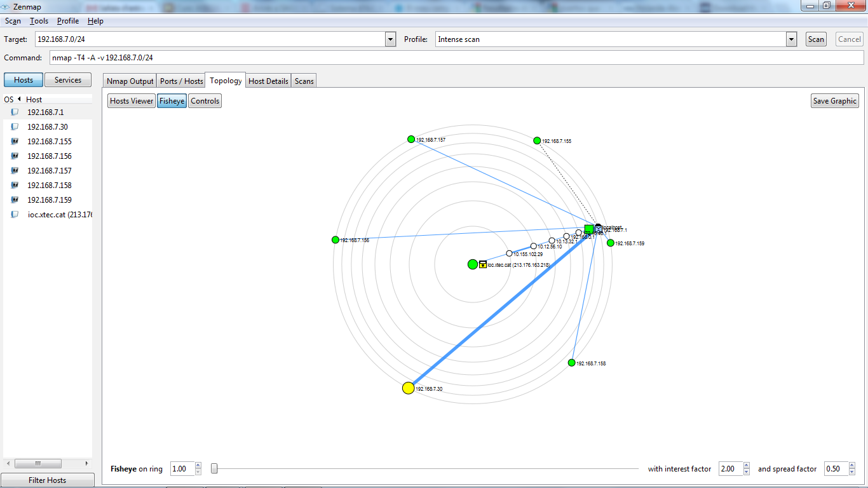The width and height of the screenshot is (868, 488).
Task: Click the nmap Command input field
Action: point(456,58)
